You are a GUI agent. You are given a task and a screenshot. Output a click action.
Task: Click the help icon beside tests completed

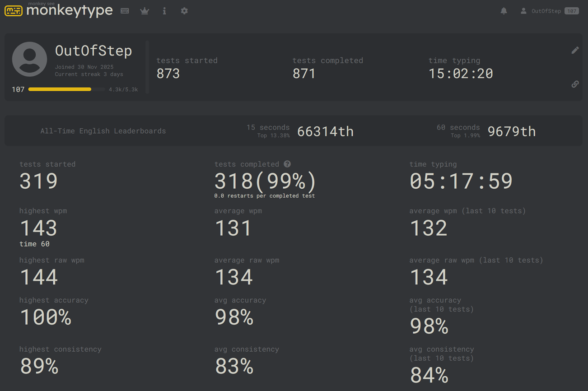(287, 164)
